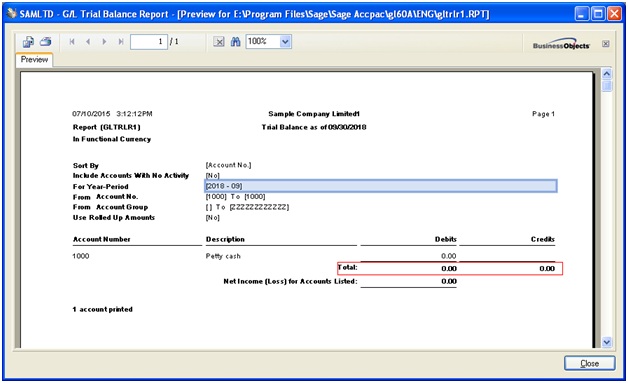Click the 'Credits' column header
This screenshot has height=383, width=628.
point(543,239)
